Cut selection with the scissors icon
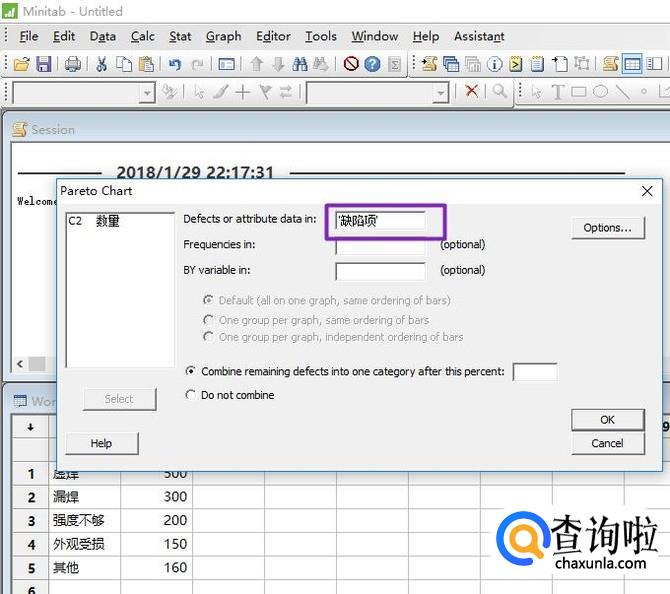This screenshot has height=594, width=670. pos(101,64)
